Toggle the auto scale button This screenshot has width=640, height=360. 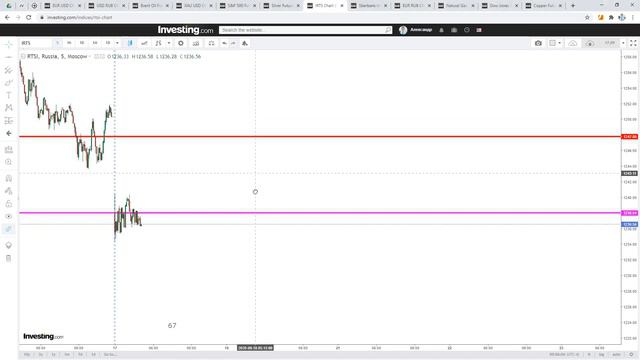click(x=616, y=355)
